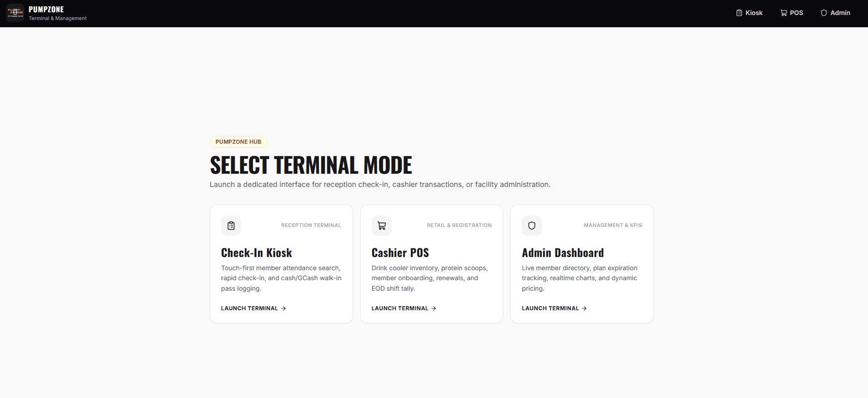Click the arrow next to Cashier POS Launch Terminal
Viewport: 868px width, 398px height.
click(434, 308)
